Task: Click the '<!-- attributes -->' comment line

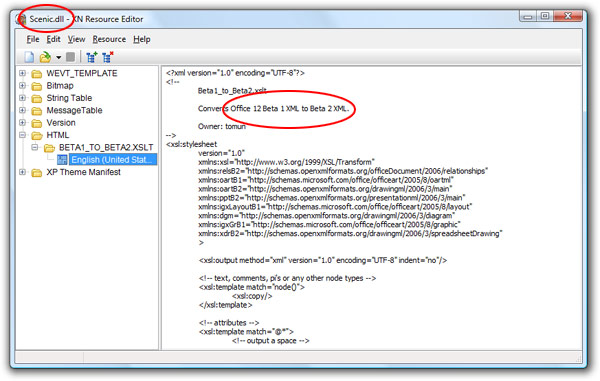Action: click(229, 323)
